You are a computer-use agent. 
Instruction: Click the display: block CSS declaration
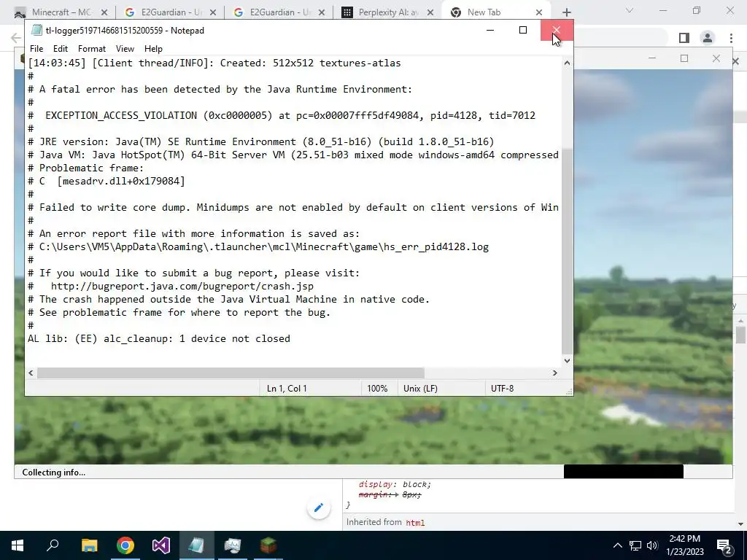[x=395, y=484]
